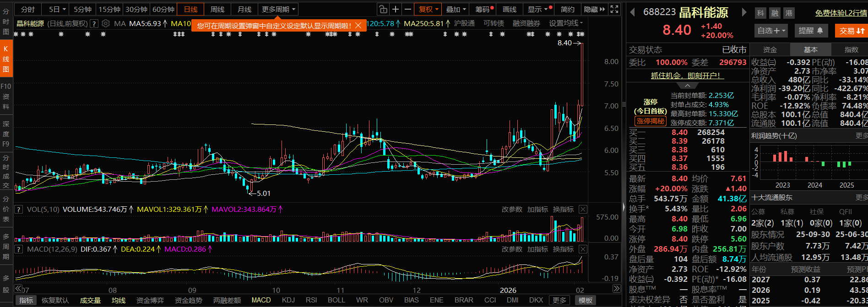Screen dimensions: 868x307
Task: Open MA settings gear icon
Action: click(106, 23)
